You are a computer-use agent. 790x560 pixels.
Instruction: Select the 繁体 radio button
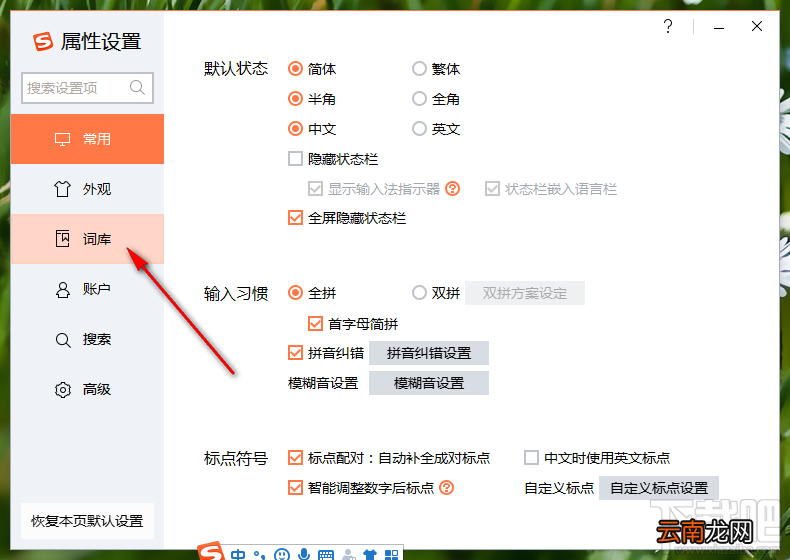419,69
